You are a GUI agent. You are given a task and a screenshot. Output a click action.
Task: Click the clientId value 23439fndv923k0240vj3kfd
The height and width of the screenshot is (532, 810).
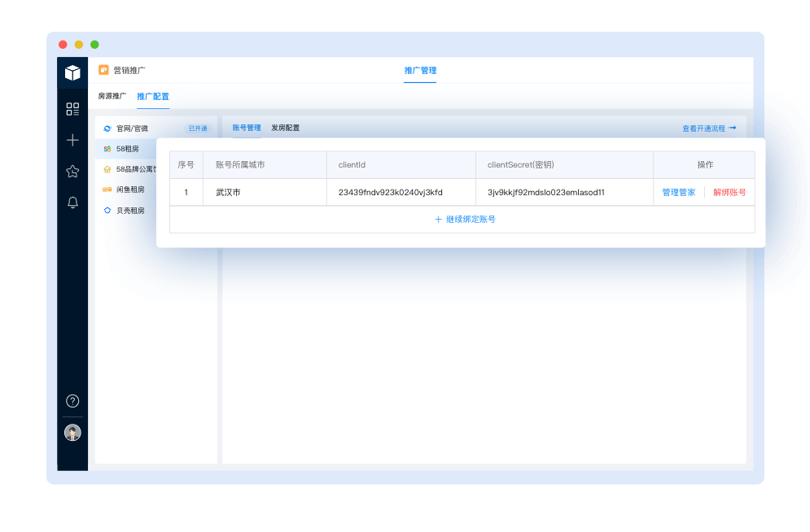[391, 193]
